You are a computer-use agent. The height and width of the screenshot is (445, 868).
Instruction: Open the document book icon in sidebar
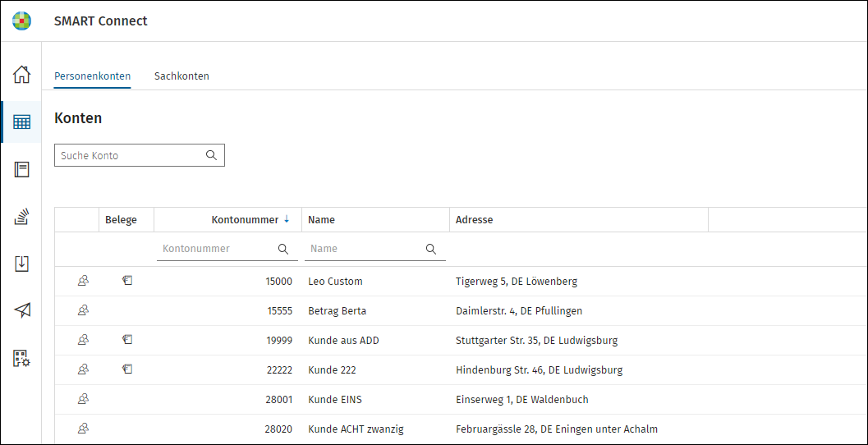(21, 169)
